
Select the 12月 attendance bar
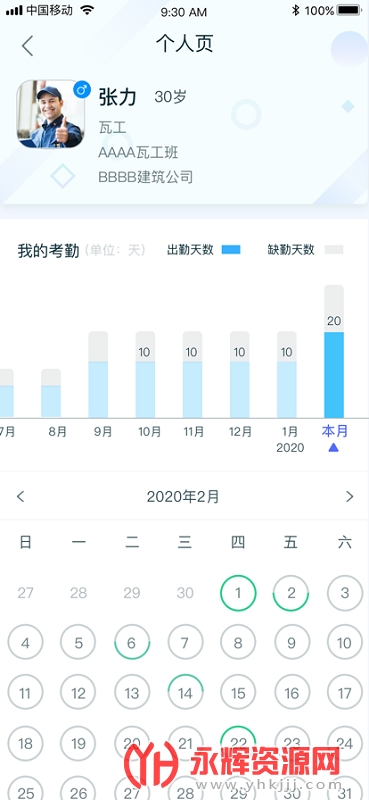coord(239,374)
